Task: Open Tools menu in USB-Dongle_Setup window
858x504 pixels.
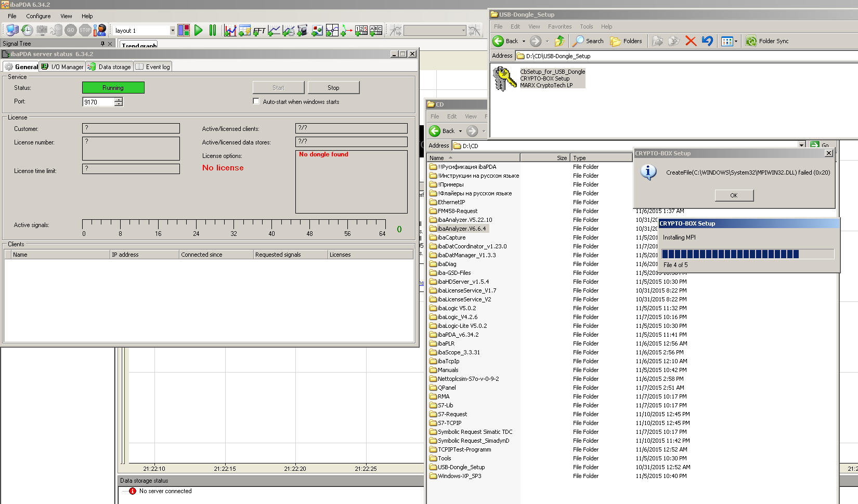Action: pyautogui.click(x=587, y=26)
